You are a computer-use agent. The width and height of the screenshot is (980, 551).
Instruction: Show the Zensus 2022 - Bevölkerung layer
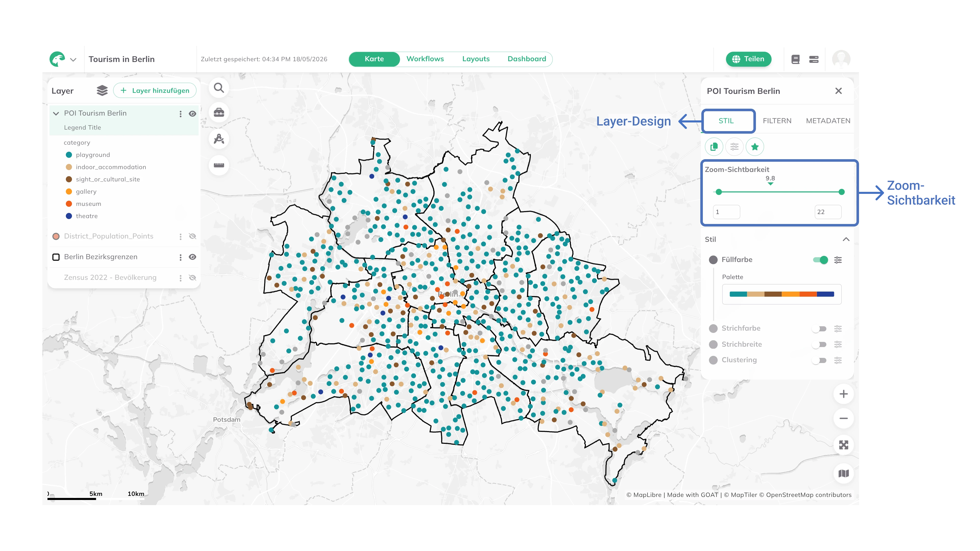pyautogui.click(x=192, y=278)
